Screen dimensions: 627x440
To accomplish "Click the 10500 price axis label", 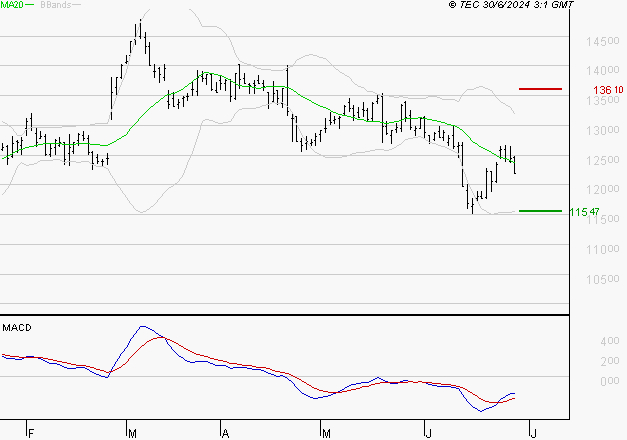I will click(602, 279).
